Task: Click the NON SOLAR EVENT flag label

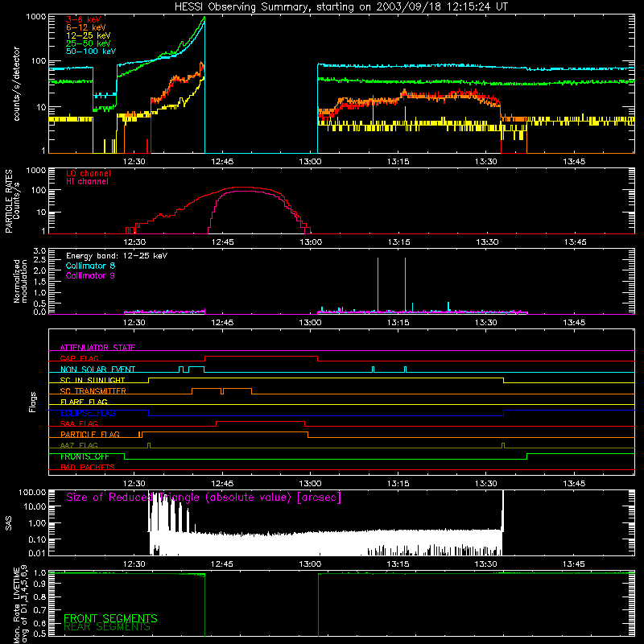Action: (x=97, y=369)
